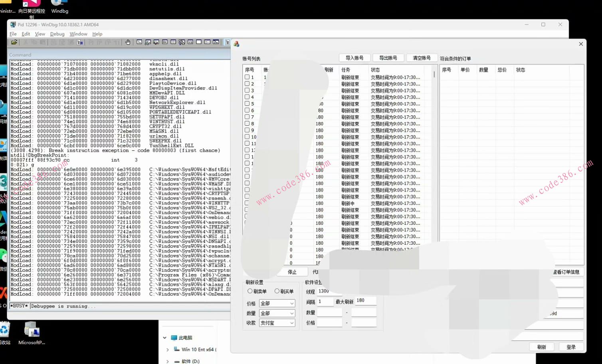Open the Recycle Bin desktop icon
Image resolution: width=602 pixels, height=364 pixels.
pos(5,334)
